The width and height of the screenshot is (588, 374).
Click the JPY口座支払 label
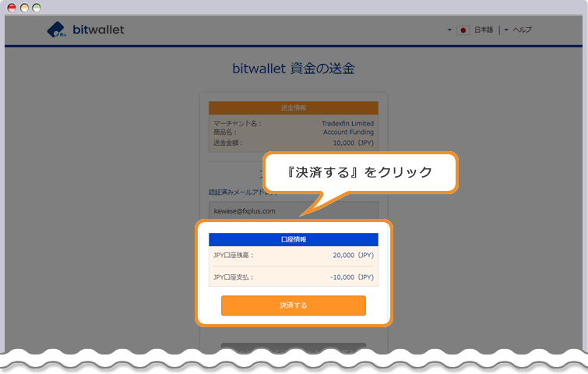pyautogui.click(x=234, y=277)
